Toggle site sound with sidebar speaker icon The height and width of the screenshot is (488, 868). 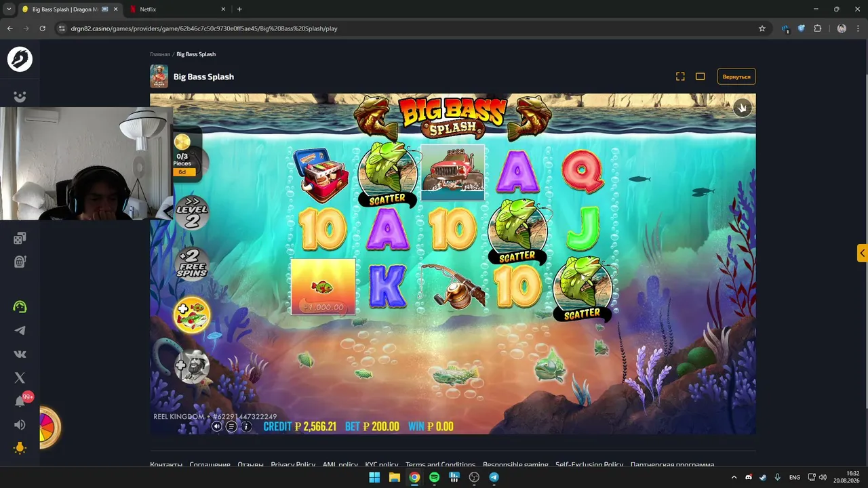[20, 425]
